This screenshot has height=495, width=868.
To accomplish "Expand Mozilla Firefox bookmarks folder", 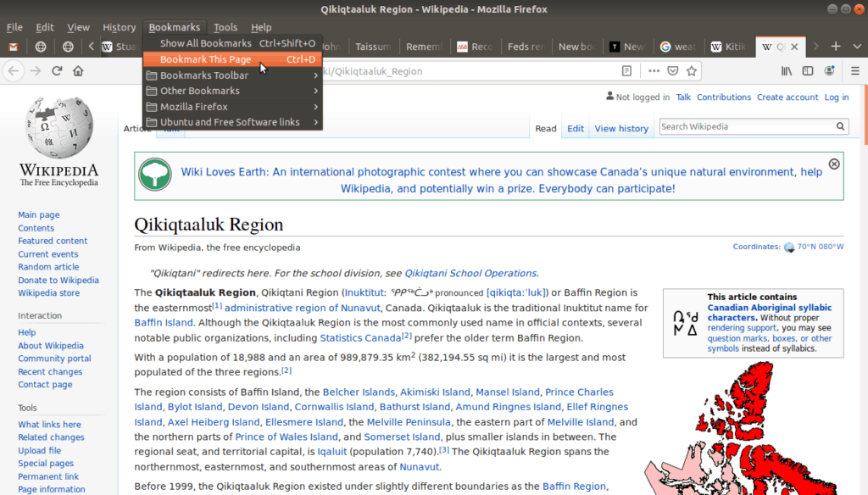I will (233, 106).
